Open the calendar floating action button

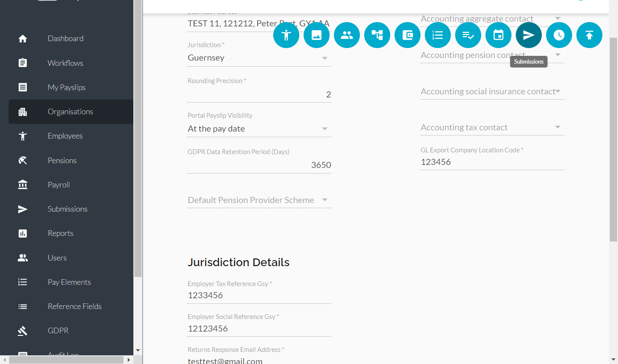pyautogui.click(x=498, y=35)
